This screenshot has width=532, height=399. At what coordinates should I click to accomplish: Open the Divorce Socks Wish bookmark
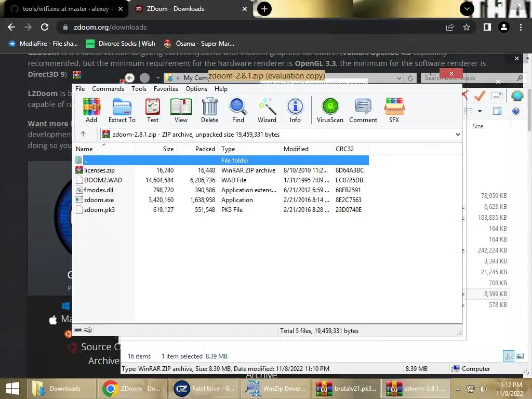click(121, 44)
